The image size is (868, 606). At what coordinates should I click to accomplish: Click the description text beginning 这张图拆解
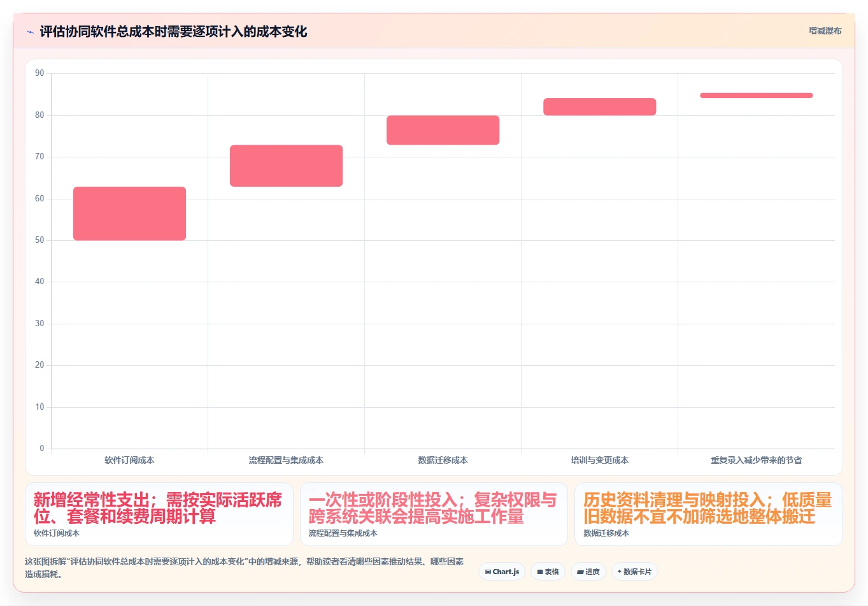pos(245,568)
